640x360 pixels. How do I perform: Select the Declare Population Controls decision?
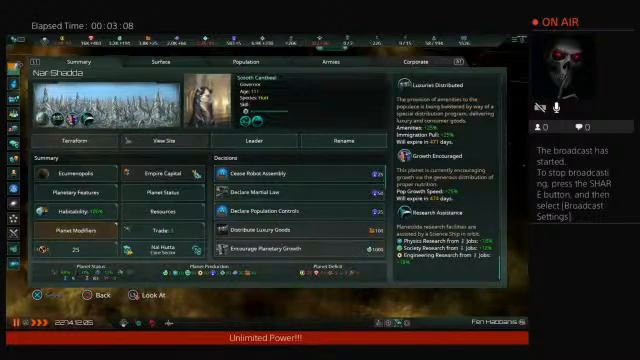tap(299, 211)
